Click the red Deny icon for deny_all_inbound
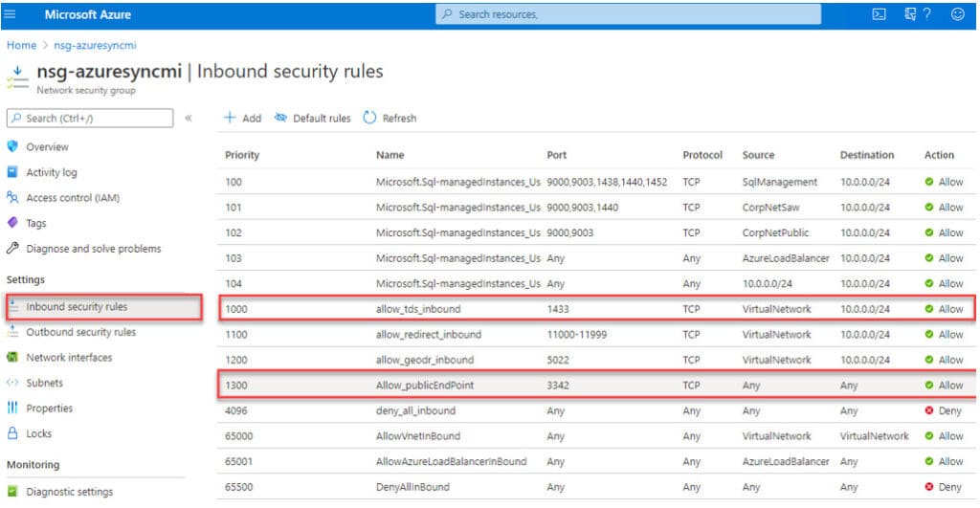 pos(928,410)
